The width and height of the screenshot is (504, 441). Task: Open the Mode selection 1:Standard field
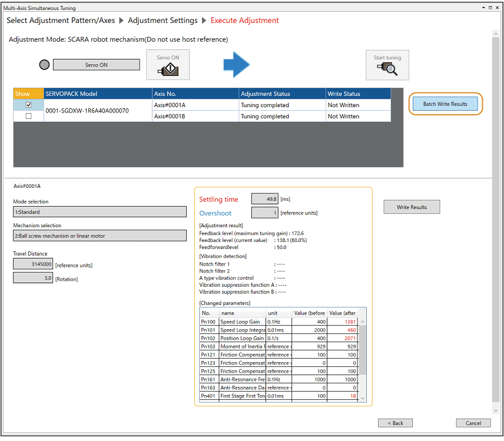click(x=100, y=212)
